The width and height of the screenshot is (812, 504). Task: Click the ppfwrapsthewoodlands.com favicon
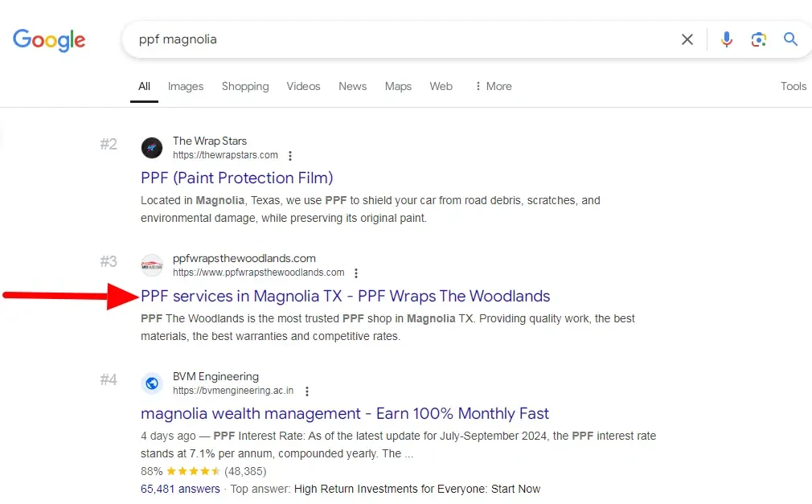click(x=152, y=265)
